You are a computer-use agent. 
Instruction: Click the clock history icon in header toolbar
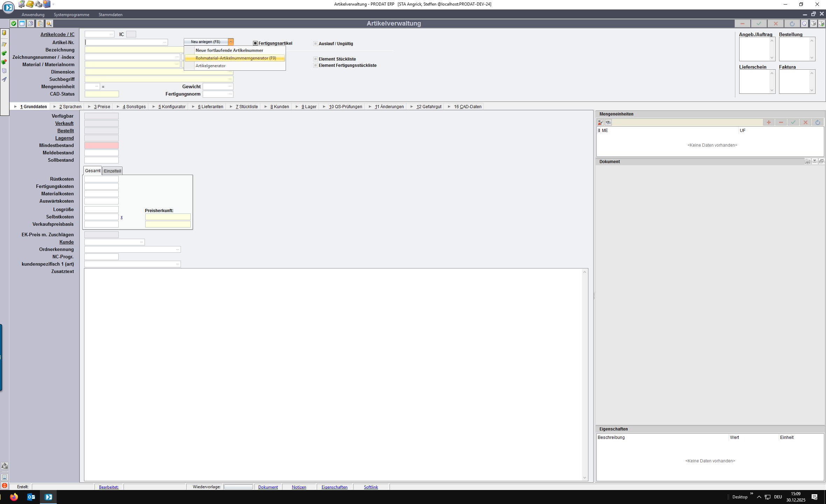click(x=804, y=23)
